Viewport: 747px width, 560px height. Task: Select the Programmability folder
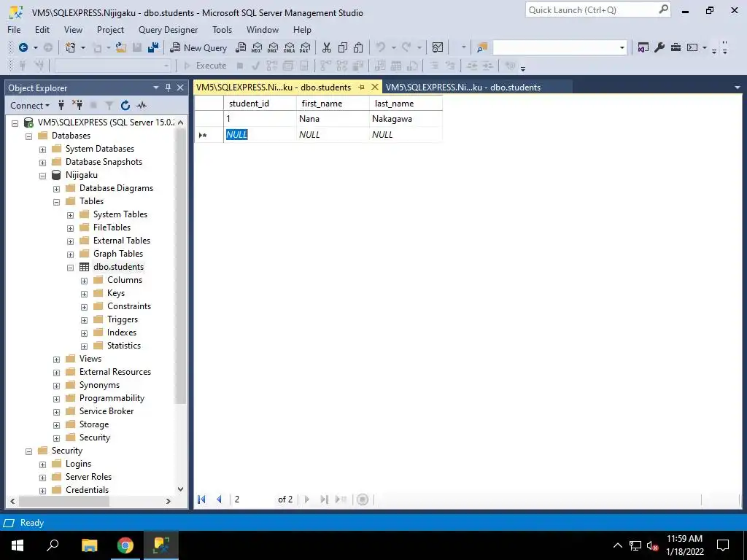[112, 398]
